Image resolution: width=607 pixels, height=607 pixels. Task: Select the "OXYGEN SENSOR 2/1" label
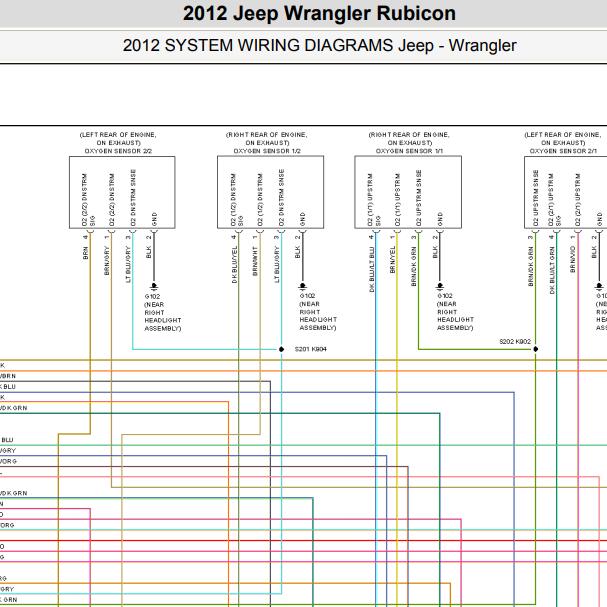[x=563, y=151]
